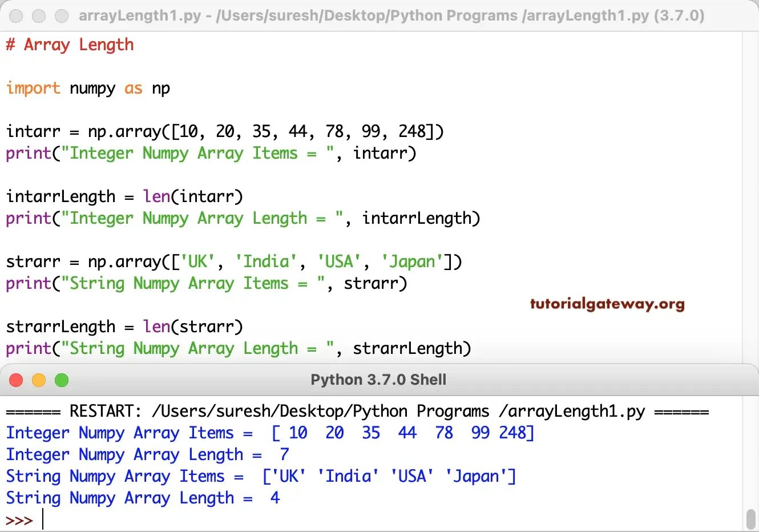Viewport: 759px width, 532px height.
Task: Click the print 'Integer Numpy Array Length' code line
Action: point(243,219)
